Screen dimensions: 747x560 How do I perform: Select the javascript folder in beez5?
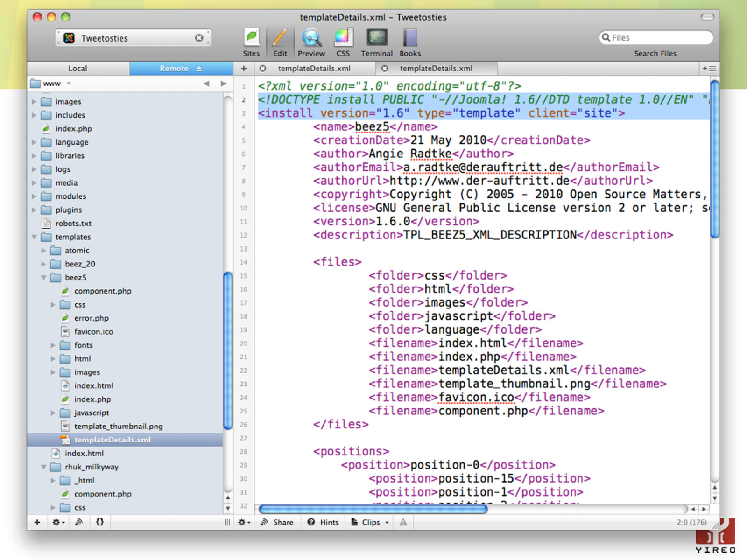click(125, 413)
